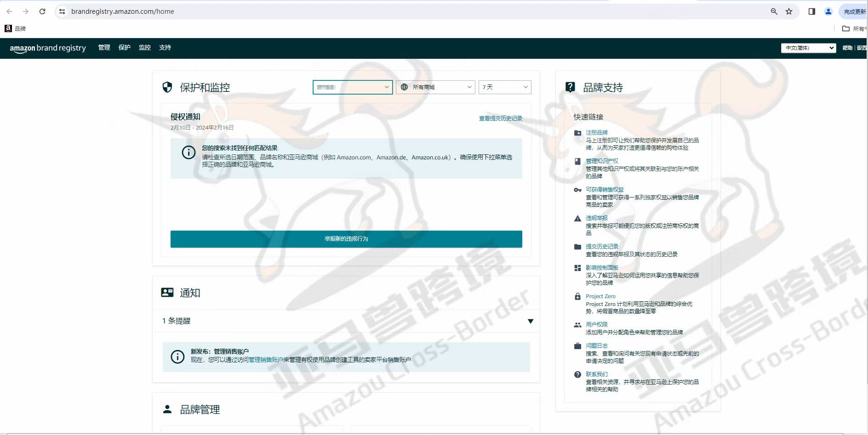Open the 管理知识产权 quick link

pos(602,161)
